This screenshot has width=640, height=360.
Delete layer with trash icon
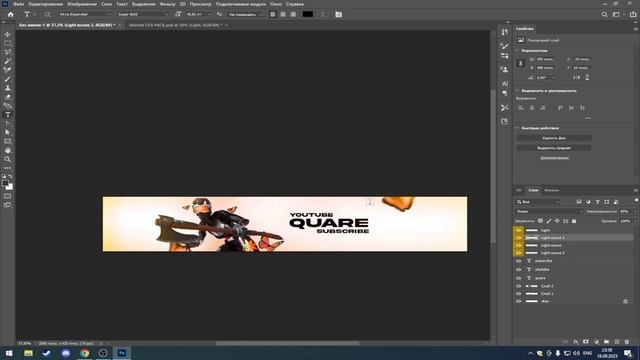(x=627, y=342)
